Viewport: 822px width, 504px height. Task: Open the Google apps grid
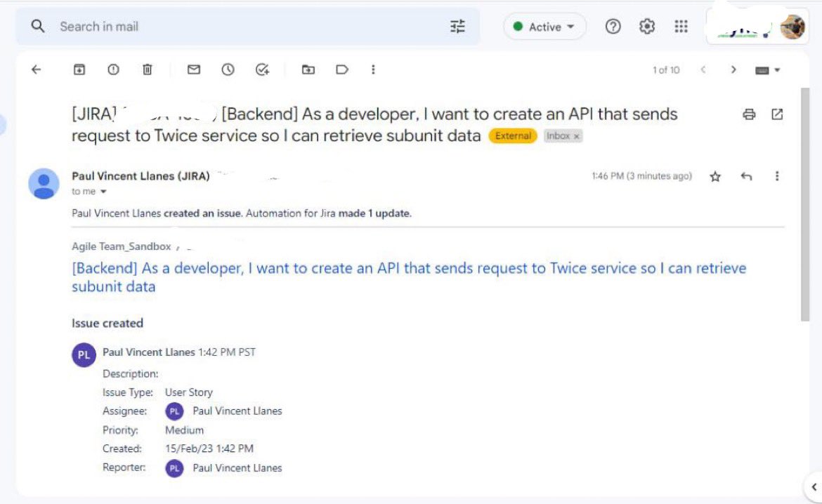coord(681,26)
